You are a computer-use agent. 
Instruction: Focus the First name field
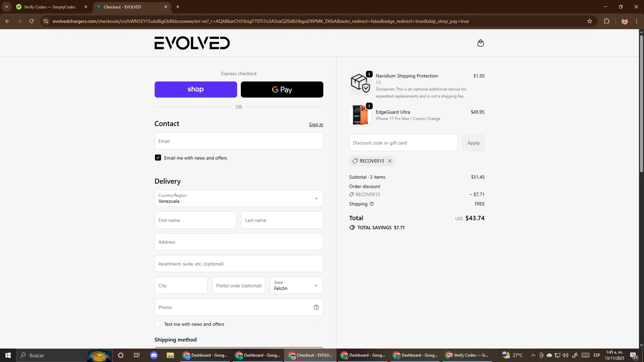click(195, 220)
